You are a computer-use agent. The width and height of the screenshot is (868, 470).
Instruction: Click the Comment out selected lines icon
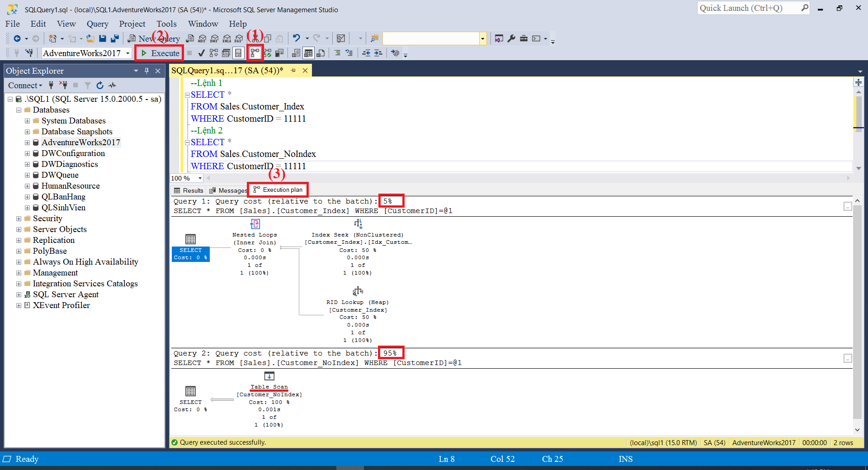(x=337, y=53)
